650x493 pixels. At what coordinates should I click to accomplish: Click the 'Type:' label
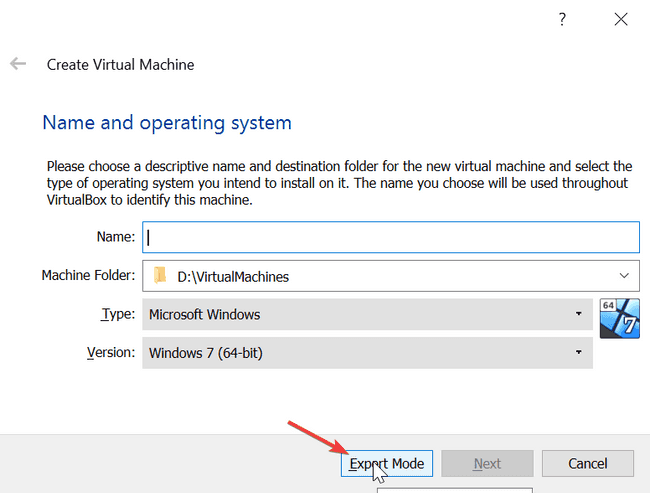pos(118,314)
